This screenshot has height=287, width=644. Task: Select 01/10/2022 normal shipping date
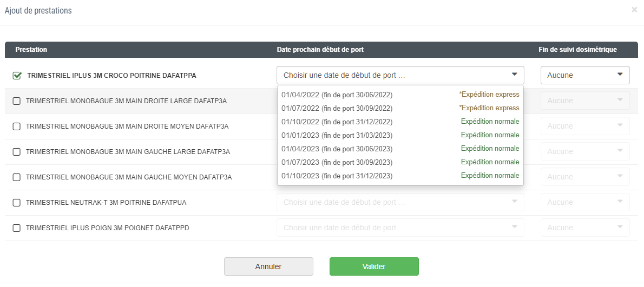400,122
